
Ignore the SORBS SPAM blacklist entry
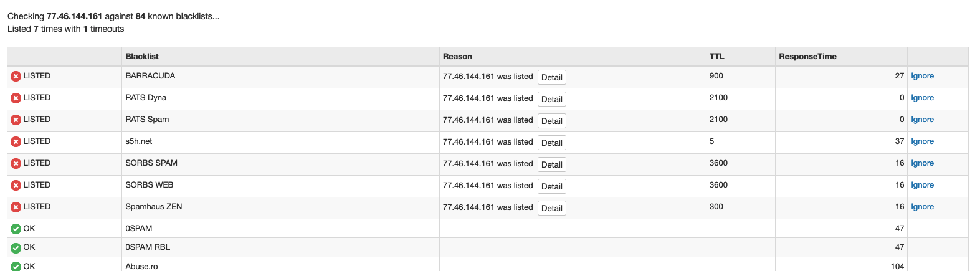(x=922, y=163)
